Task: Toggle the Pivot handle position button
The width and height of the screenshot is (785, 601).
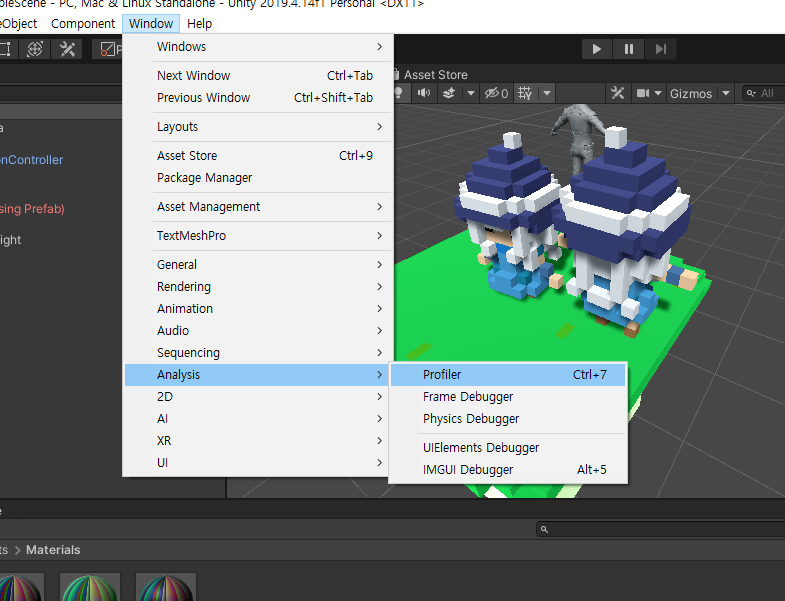Action: 108,49
